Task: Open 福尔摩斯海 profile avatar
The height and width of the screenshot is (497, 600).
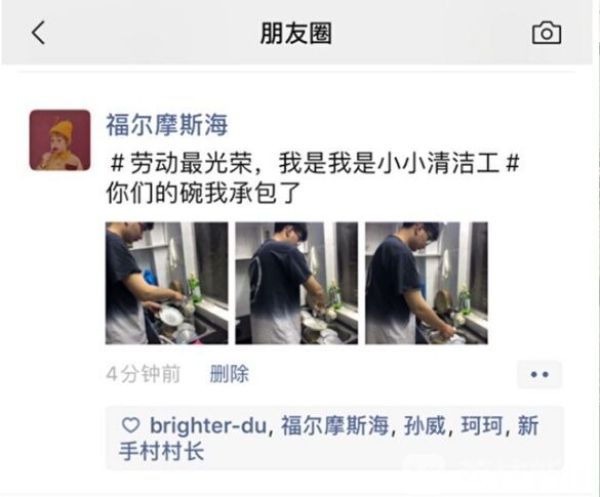Action: coord(60,140)
